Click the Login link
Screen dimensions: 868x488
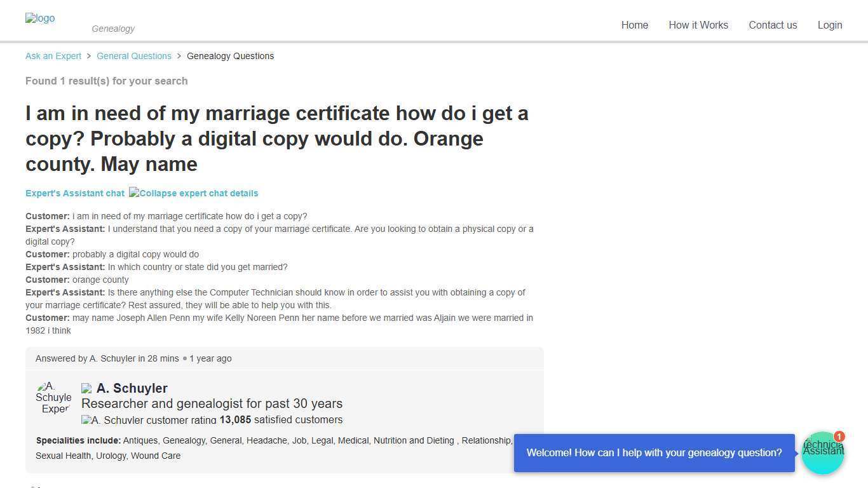pos(830,25)
